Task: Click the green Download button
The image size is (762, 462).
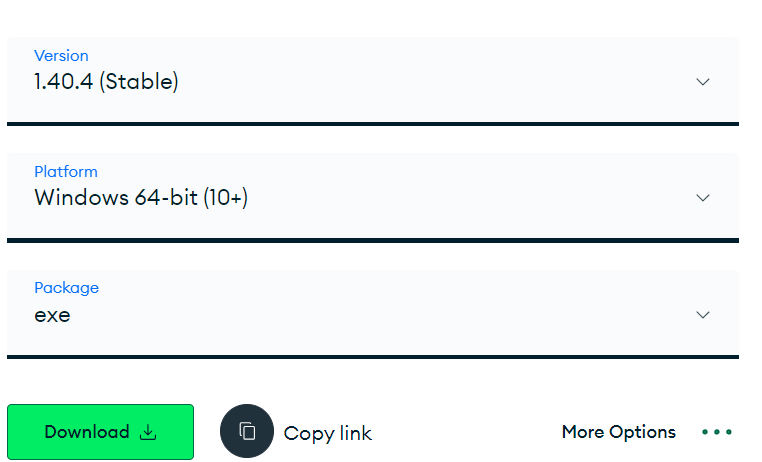Action: point(100,432)
